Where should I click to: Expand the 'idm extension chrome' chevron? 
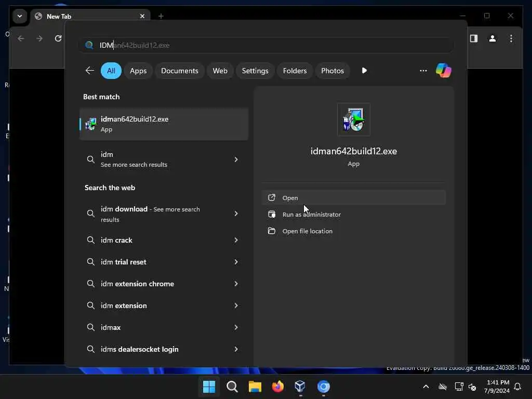[236, 284]
